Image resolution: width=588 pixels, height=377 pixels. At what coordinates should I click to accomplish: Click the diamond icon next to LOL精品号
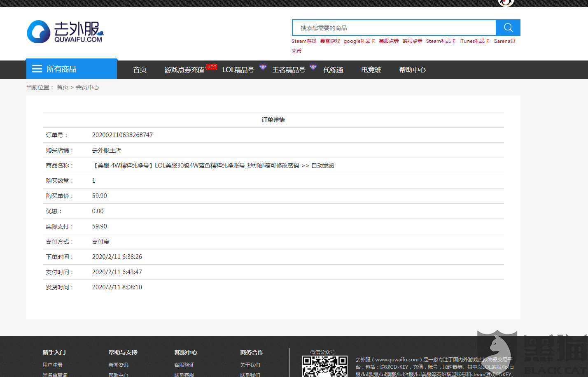point(263,67)
